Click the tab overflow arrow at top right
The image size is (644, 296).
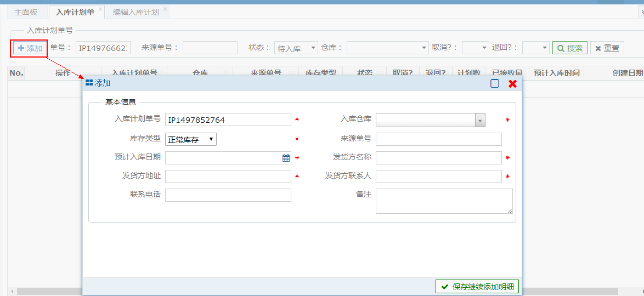click(x=641, y=12)
